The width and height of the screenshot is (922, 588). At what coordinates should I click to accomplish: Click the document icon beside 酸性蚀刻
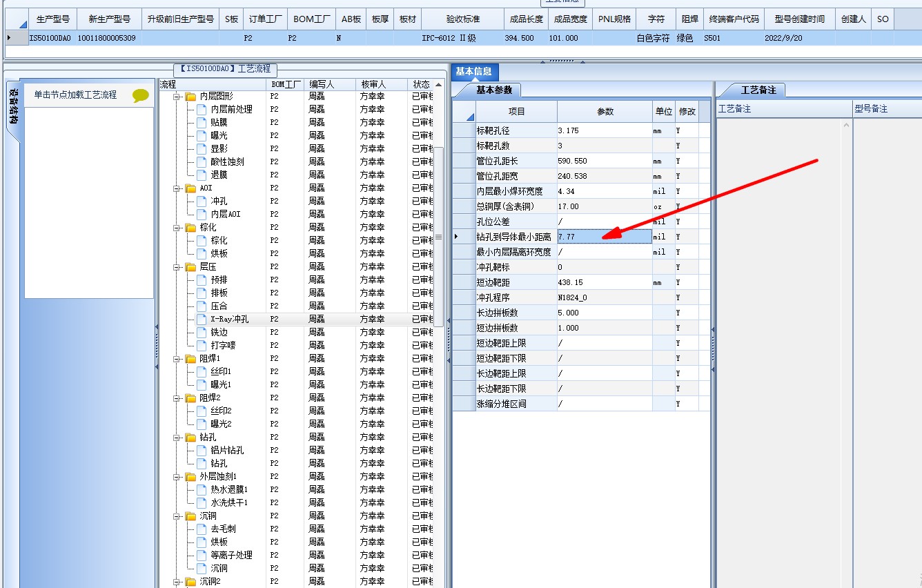(x=202, y=161)
